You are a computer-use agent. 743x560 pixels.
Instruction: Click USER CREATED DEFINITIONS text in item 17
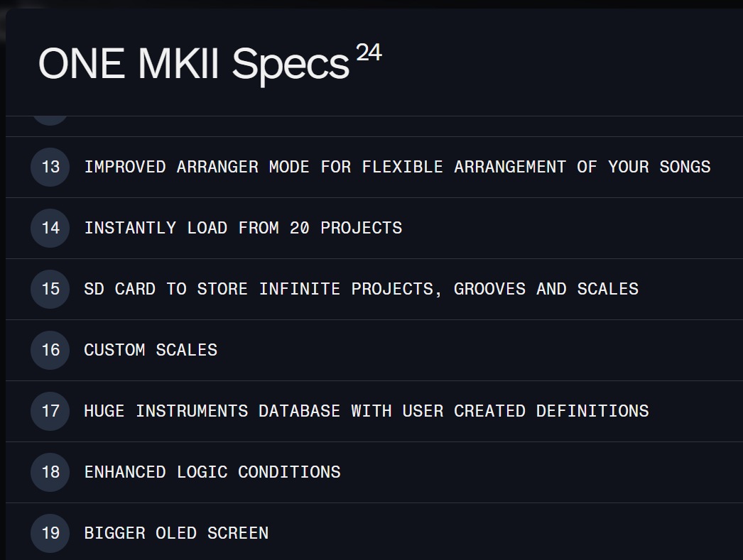(526, 411)
